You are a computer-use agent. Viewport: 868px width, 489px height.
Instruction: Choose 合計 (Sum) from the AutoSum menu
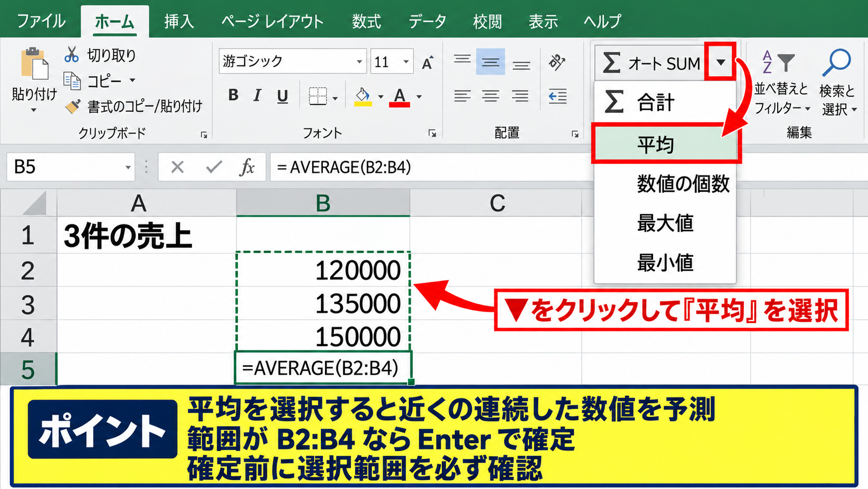coord(665,102)
